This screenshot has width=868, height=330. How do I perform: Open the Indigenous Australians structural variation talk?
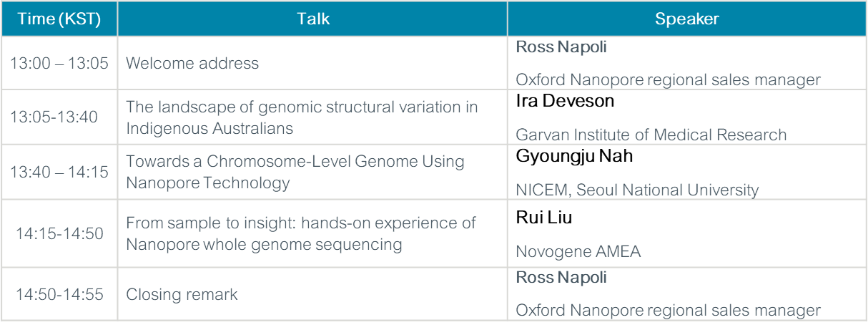(302, 117)
